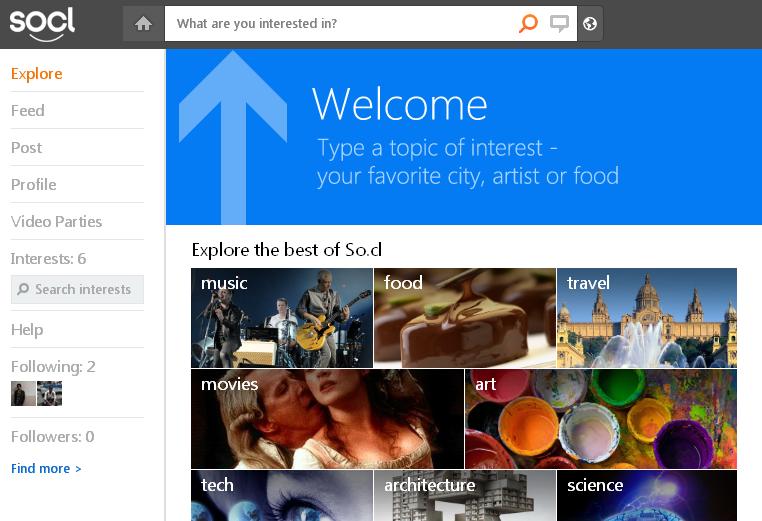Click the "What are you interested in?" search box
This screenshot has width=762, height=521.
point(340,24)
